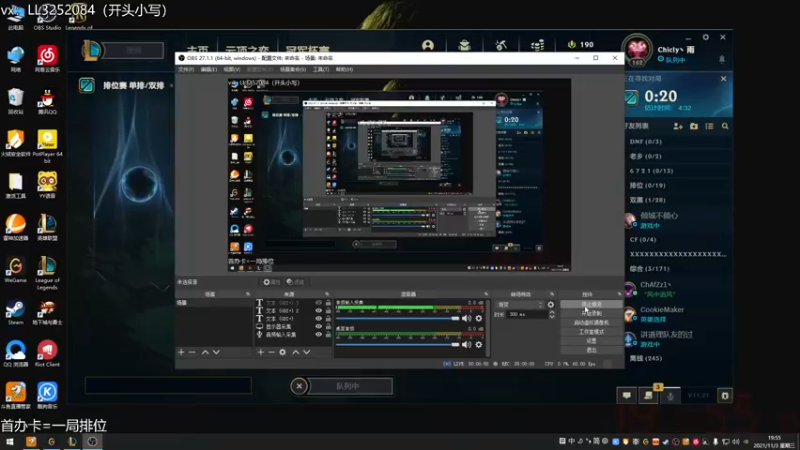Move source up with the up arrow

click(x=295, y=352)
